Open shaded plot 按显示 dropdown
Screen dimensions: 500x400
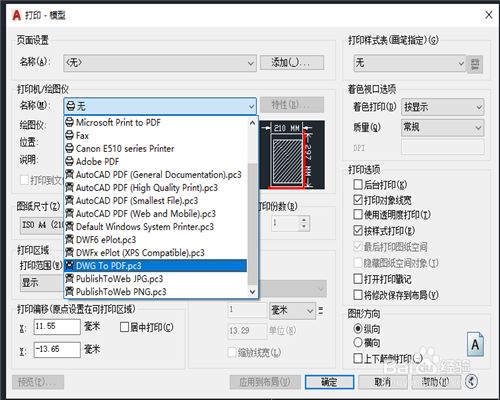443,107
